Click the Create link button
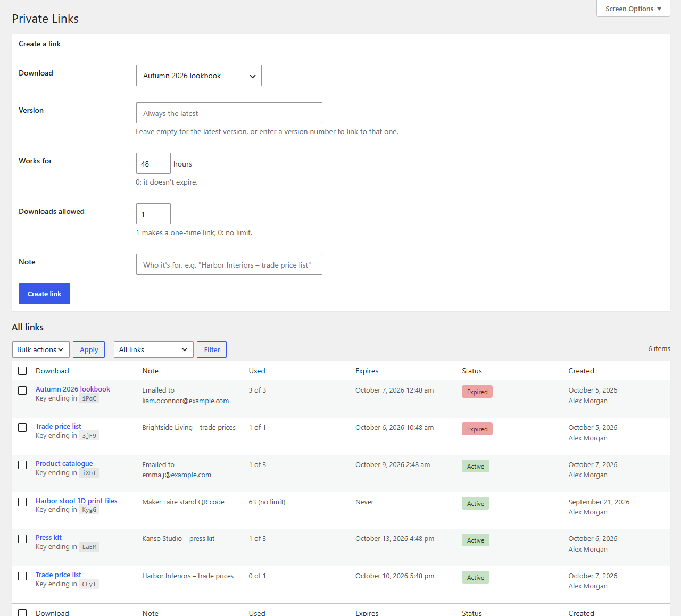Viewport: 681px width, 616px height. coord(44,294)
